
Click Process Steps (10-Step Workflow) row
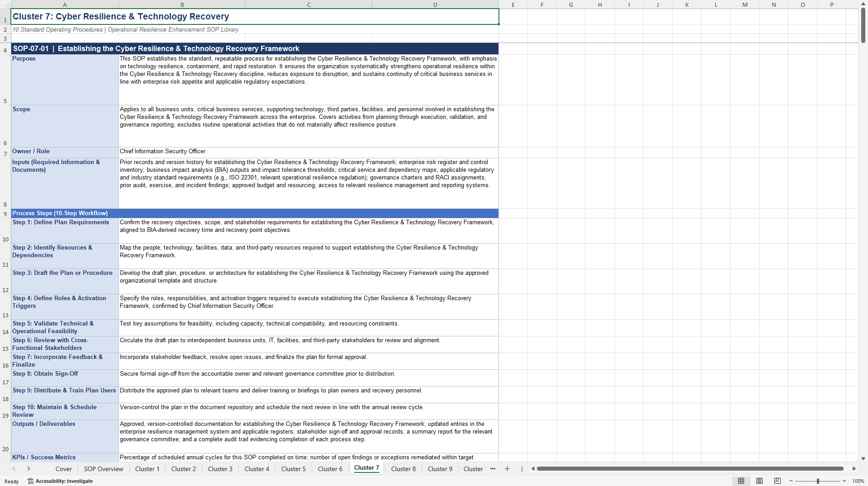tap(255, 213)
